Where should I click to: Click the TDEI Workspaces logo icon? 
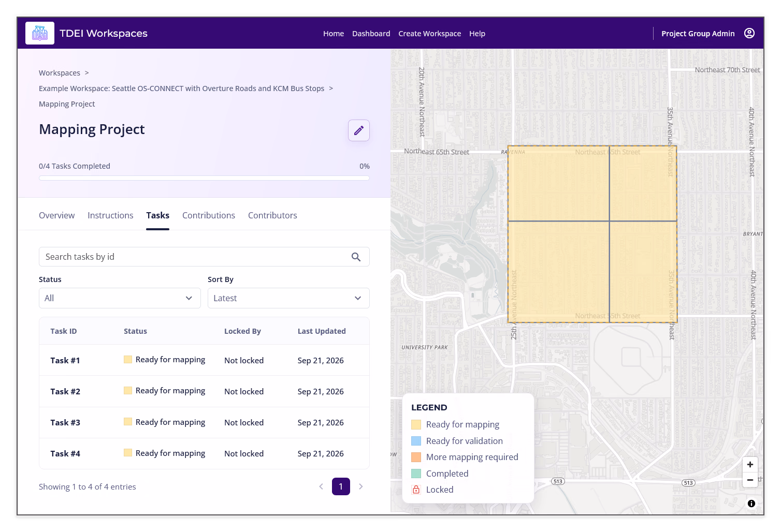click(40, 33)
